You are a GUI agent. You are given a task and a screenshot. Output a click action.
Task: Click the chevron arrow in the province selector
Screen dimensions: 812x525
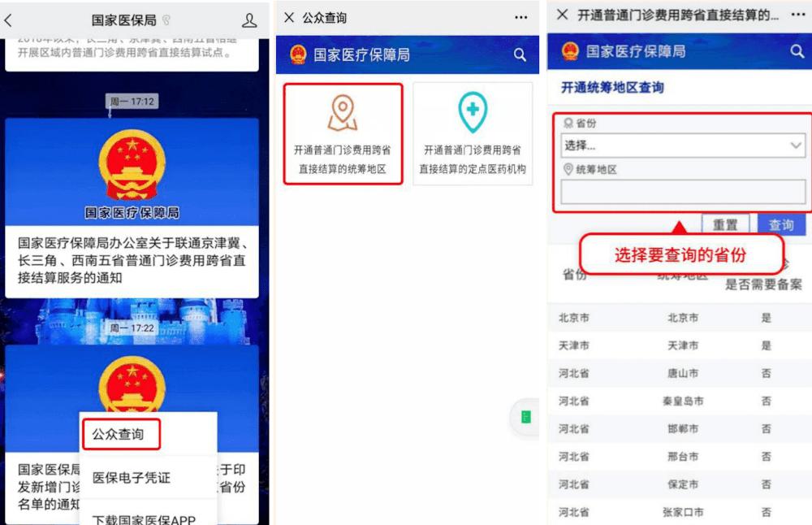(796, 145)
